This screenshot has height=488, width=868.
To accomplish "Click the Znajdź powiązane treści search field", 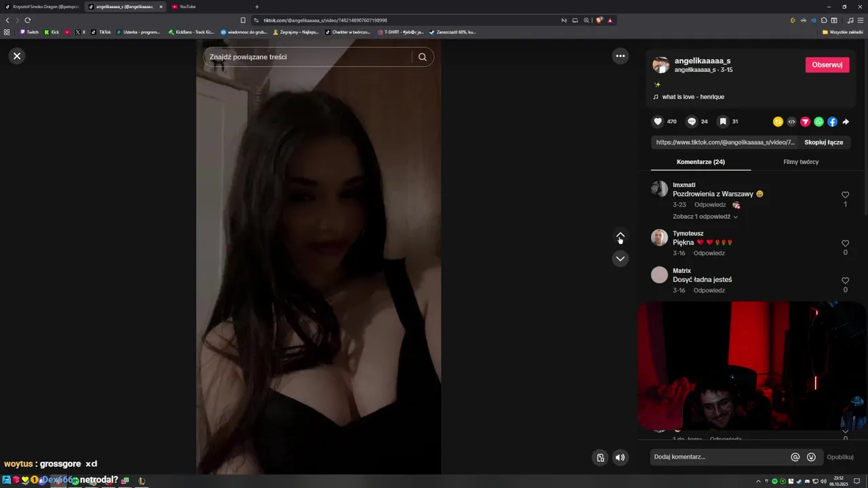I will point(309,57).
